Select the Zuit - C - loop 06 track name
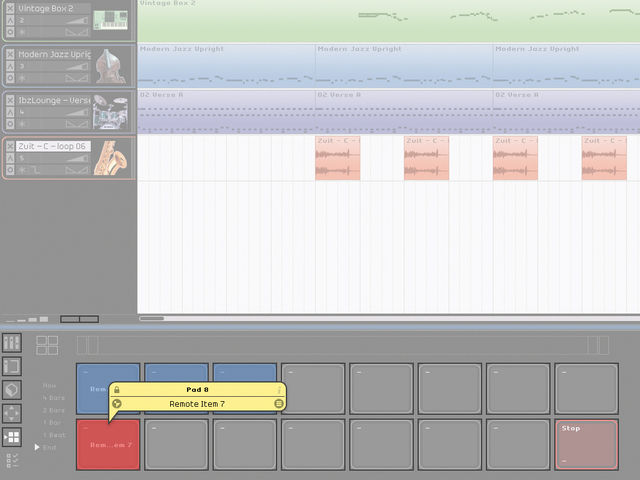 53,146
